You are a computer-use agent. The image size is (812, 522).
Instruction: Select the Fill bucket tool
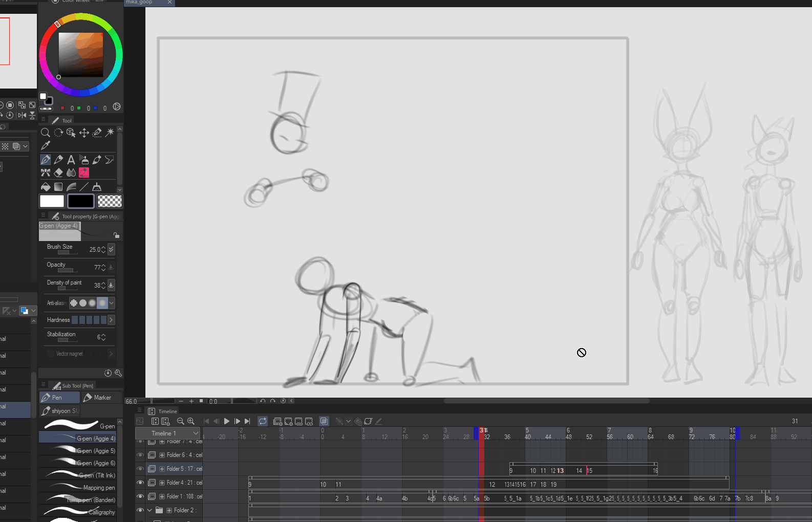46,187
